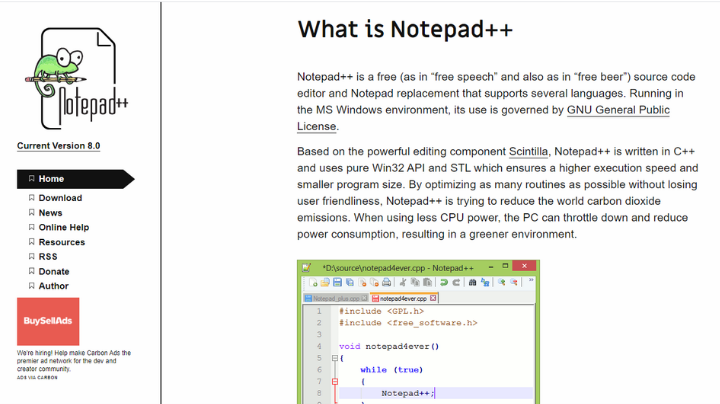Click the BuySellAds advertisement image
The width and height of the screenshot is (720, 404).
48,321
